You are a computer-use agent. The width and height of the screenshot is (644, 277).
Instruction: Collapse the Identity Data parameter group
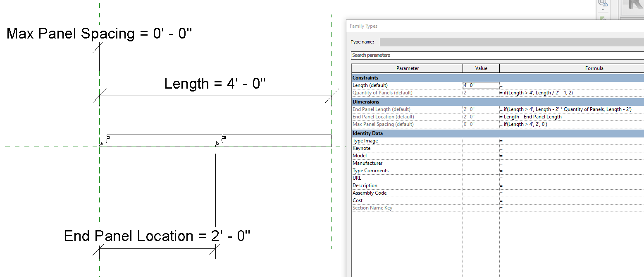(498, 133)
